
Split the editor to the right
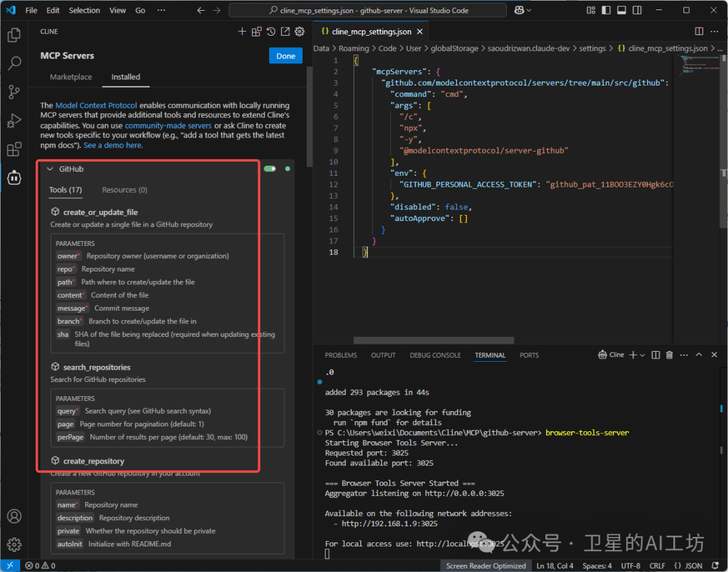click(x=699, y=31)
